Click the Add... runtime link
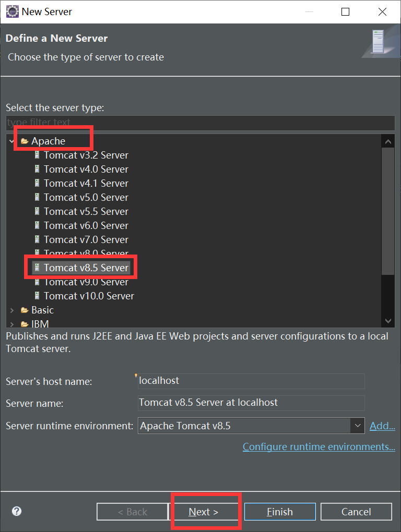 point(382,426)
